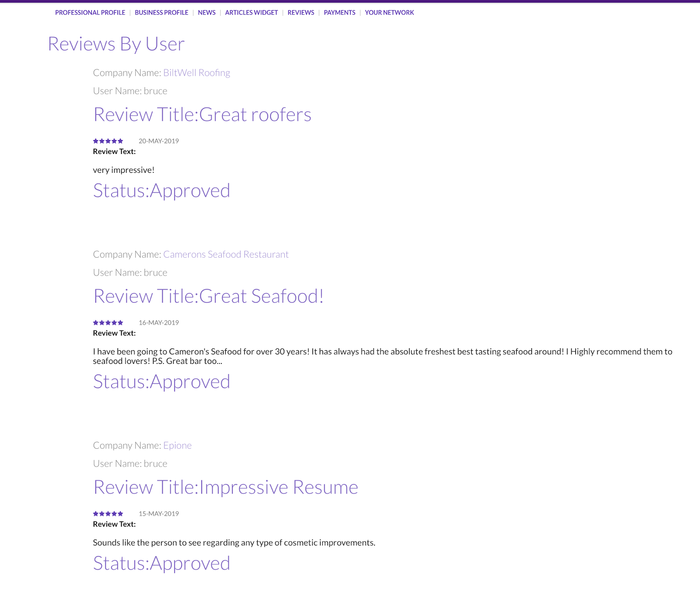Click 'Review Text:' label above 'very impressive!'
The height and width of the screenshot is (594, 700).
pos(114,151)
